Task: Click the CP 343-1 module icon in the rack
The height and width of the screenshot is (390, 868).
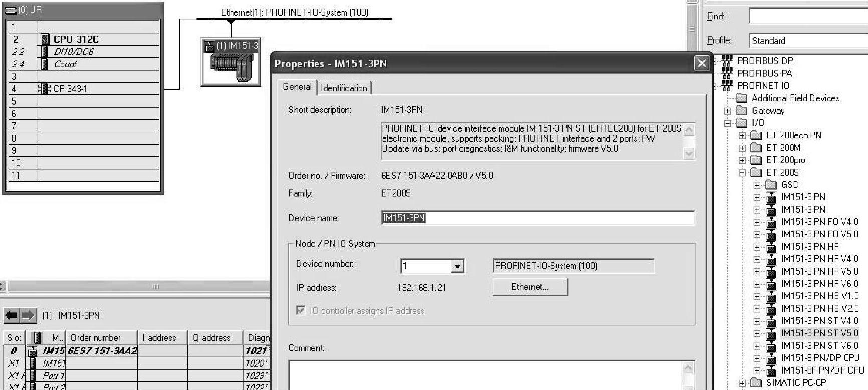Action: [x=44, y=89]
